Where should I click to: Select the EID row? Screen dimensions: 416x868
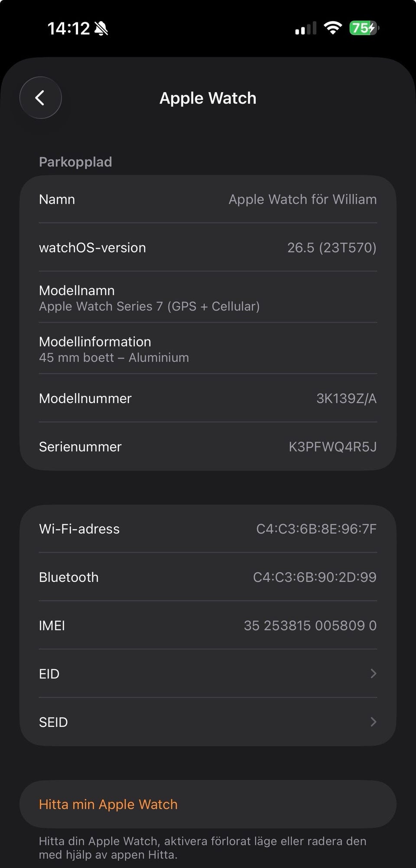[x=208, y=674]
